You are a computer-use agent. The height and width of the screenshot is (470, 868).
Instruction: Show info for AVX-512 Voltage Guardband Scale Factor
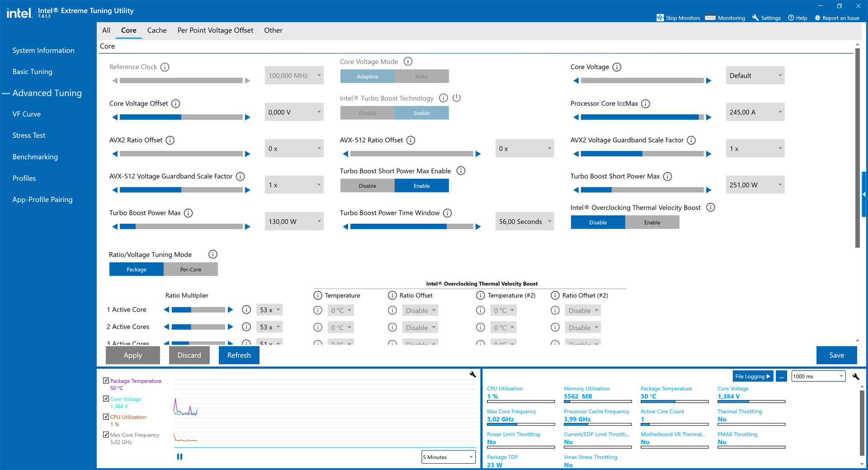(x=241, y=176)
